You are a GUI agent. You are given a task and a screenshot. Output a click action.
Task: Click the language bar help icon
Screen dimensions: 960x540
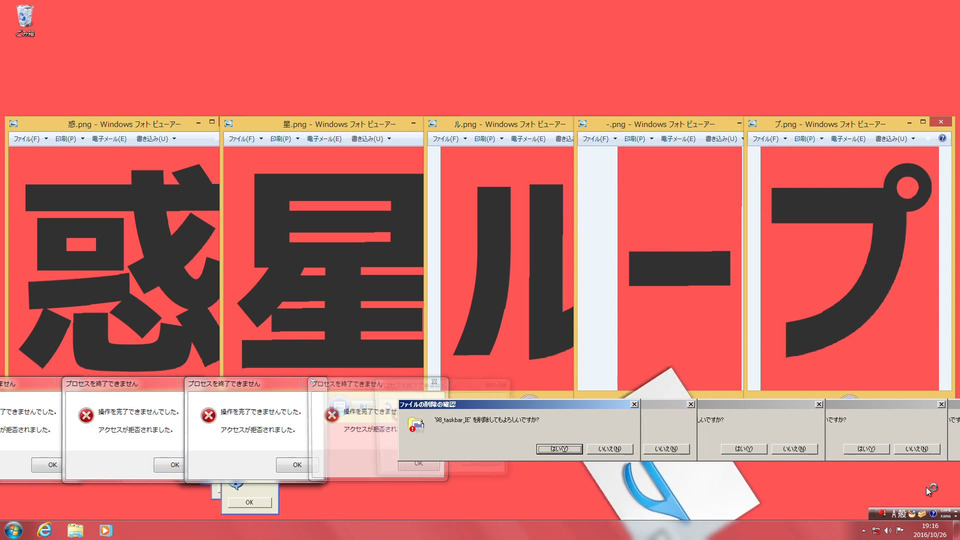(933, 513)
